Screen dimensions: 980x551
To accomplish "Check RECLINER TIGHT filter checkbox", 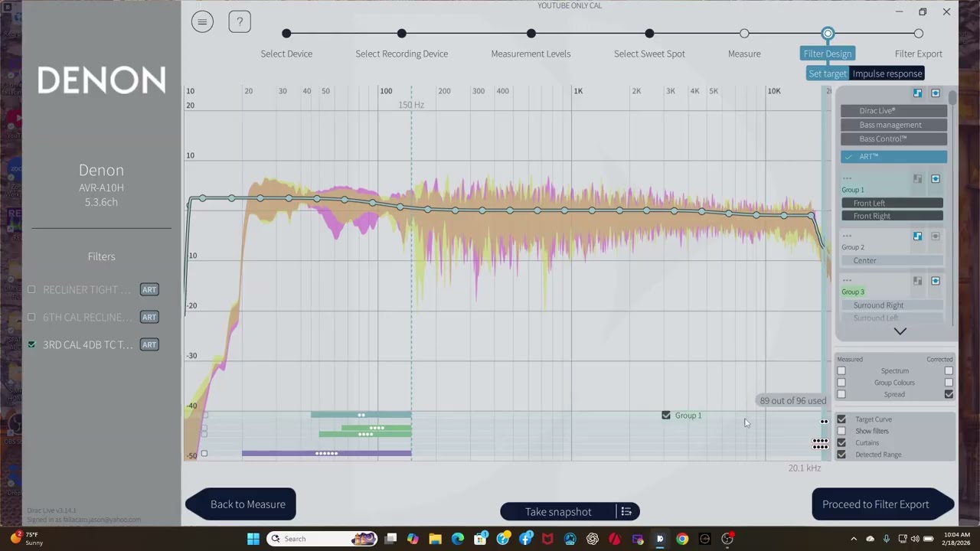I will pos(31,289).
